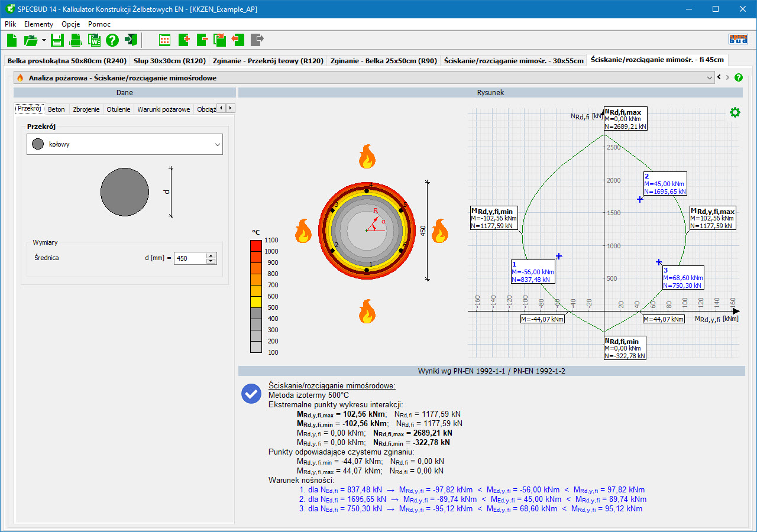Screen dimensions: 757x532
Task: Create a new file from toolbar
Action: pyautogui.click(x=12, y=40)
